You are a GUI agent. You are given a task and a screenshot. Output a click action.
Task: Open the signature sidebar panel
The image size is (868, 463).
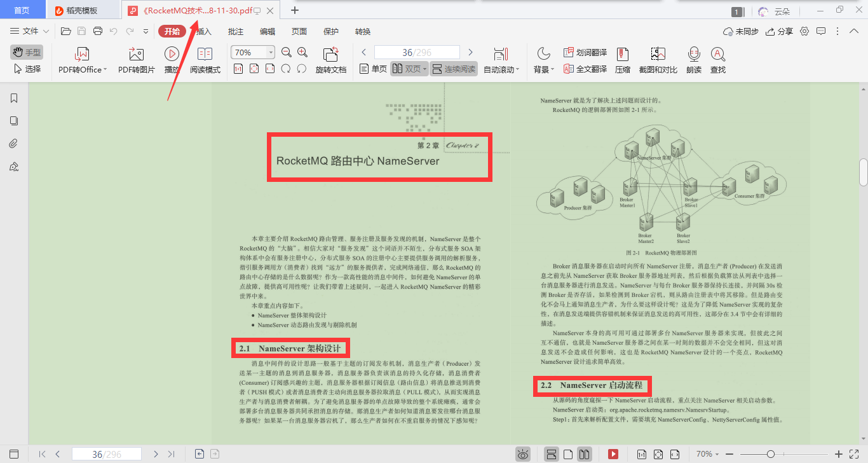[x=14, y=167]
